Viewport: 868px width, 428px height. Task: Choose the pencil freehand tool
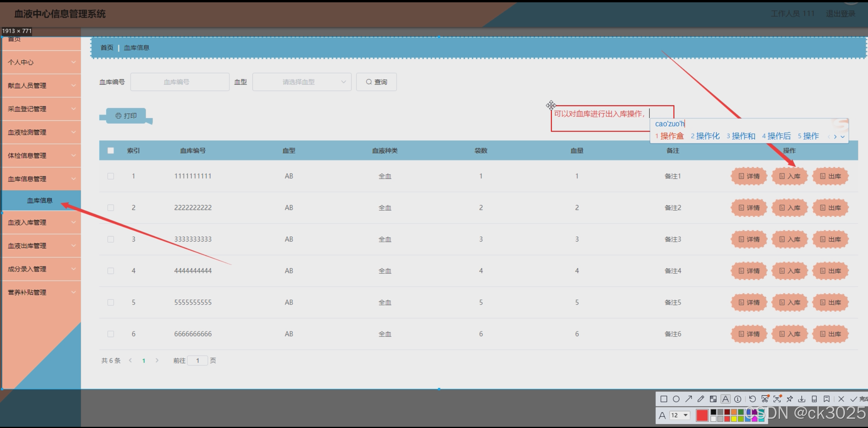click(x=701, y=399)
